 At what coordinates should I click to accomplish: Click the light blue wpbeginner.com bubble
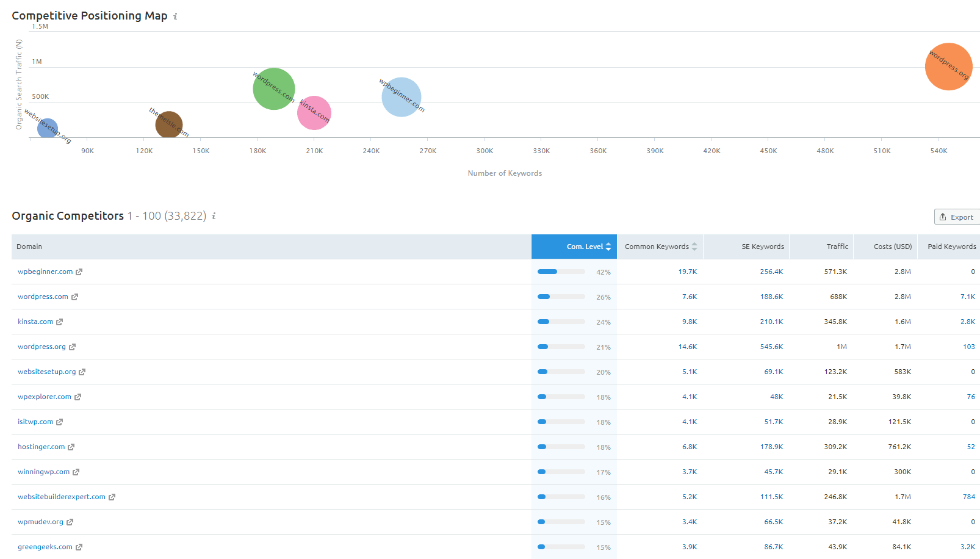402,97
